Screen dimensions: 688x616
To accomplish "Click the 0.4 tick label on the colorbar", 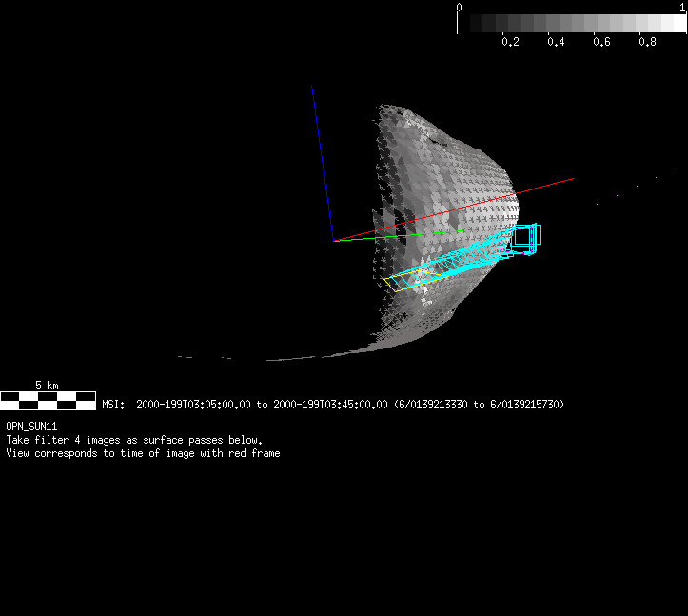I will pyautogui.click(x=556, y=43).
